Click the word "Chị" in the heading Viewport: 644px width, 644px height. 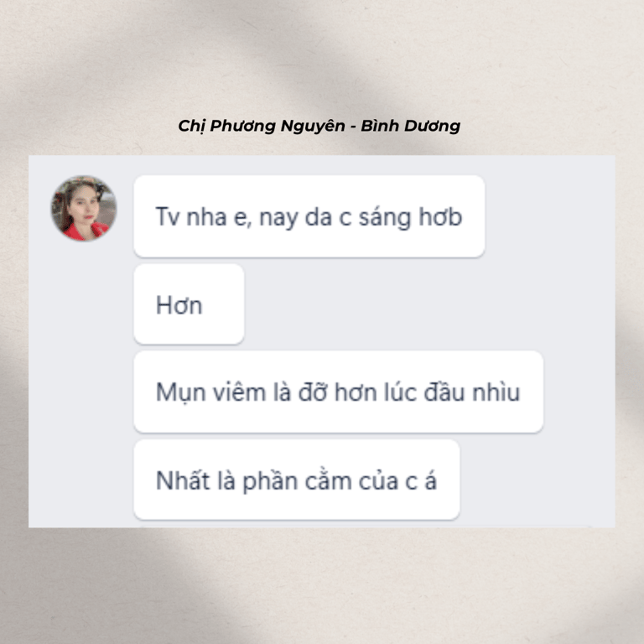pyautogui.click(x=191, y=126)
